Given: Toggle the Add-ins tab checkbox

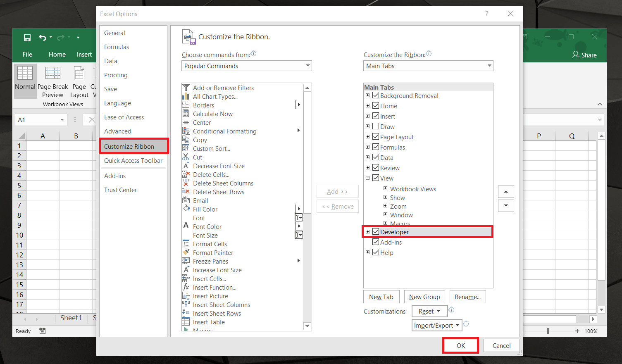Looking at the screenshot, I should 376,242.
